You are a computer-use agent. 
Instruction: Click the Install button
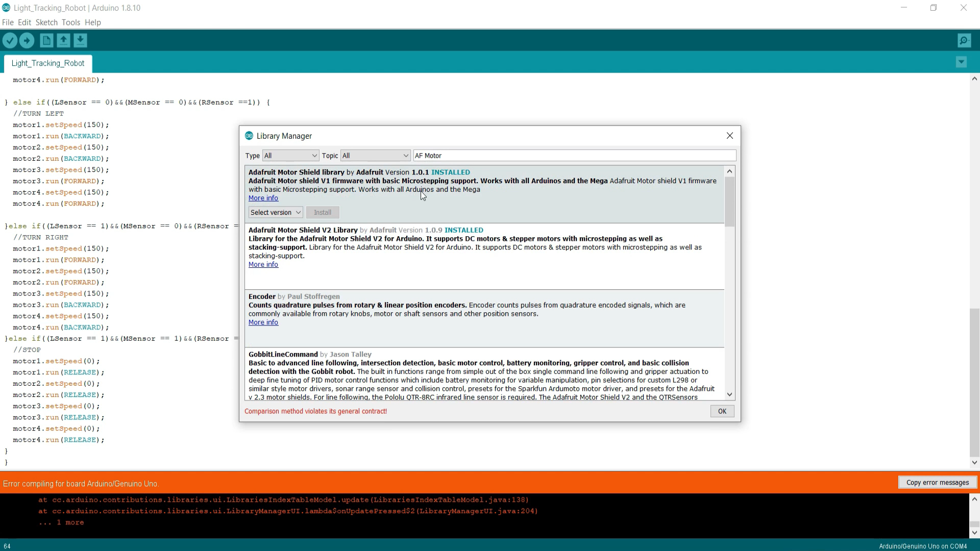point(323,212)
